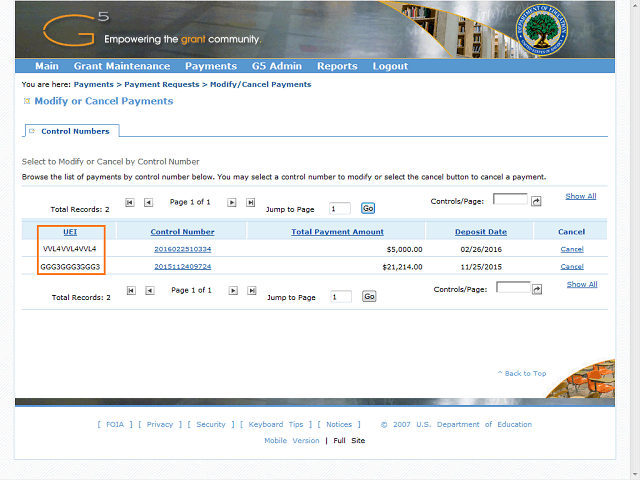Sort by Total Payment Amount header
This screenshot has height=480, width=640.
click(337, 232)
